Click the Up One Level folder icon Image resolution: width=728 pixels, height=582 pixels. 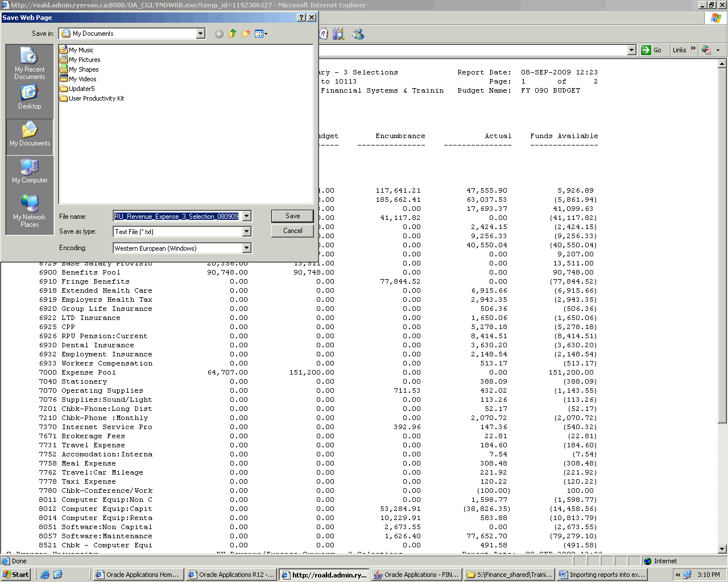pyautogui.click(x=232, y=34)
